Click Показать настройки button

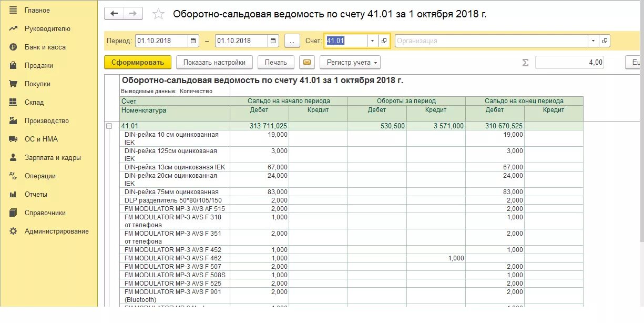[x=214, y=62]
